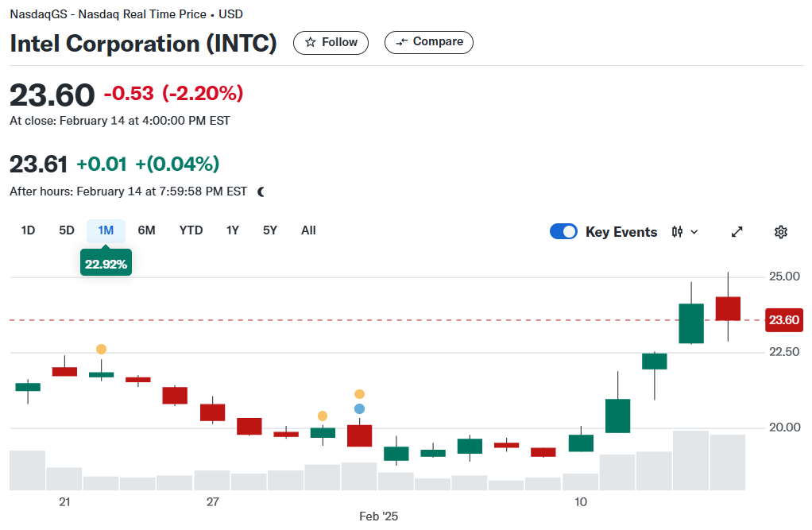
Task: Expand chart to full screen
Action: click(737, 231)
